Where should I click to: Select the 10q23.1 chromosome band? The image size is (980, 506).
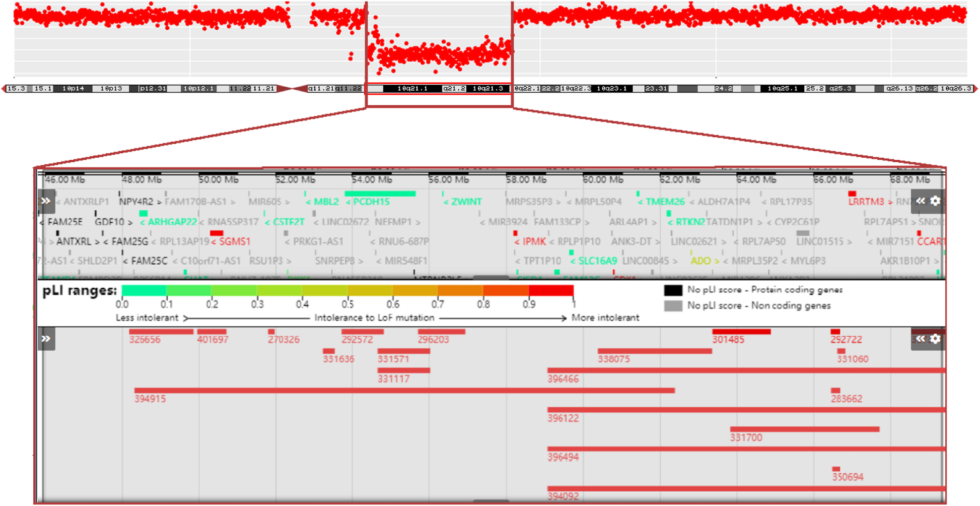(611, 89)
